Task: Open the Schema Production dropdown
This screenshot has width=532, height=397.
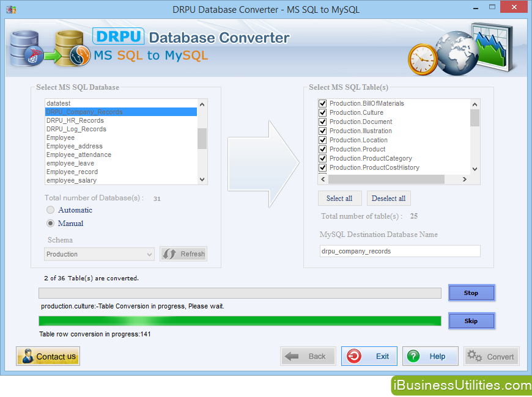Action: 99,254
